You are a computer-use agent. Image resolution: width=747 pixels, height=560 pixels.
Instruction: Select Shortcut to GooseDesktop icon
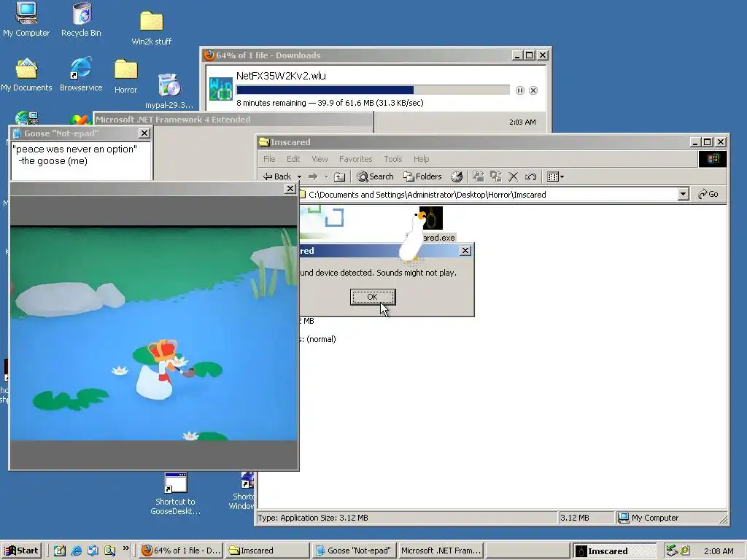(x=175, y=494)
